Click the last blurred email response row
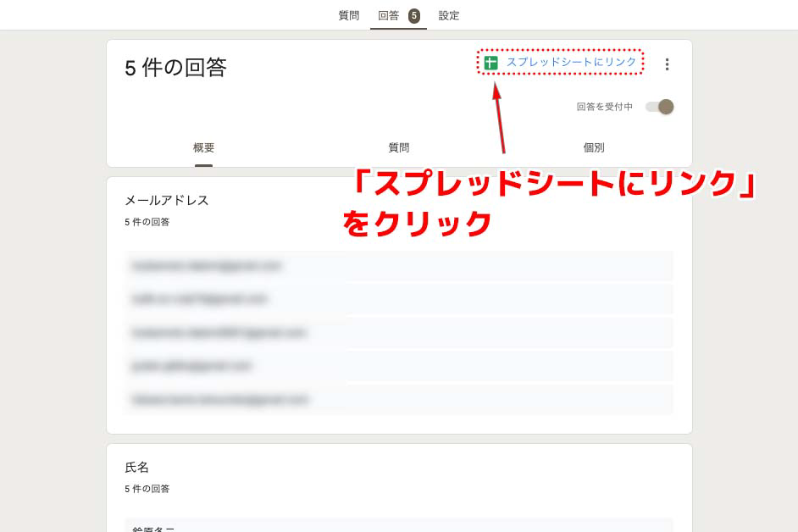Screen dimensions: 798x532 pos(398,399)
